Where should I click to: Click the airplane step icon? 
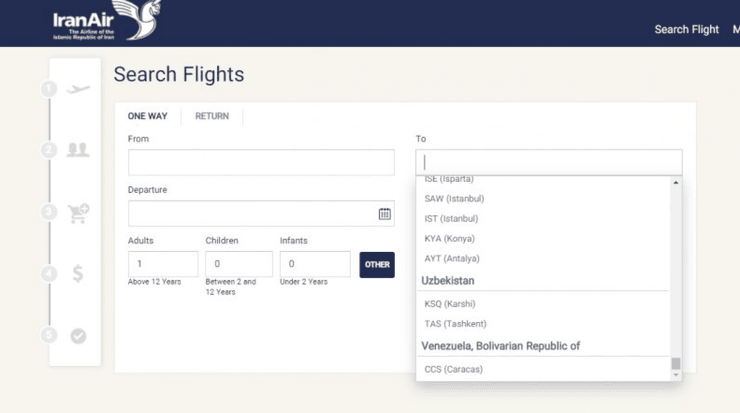(78, 89)
